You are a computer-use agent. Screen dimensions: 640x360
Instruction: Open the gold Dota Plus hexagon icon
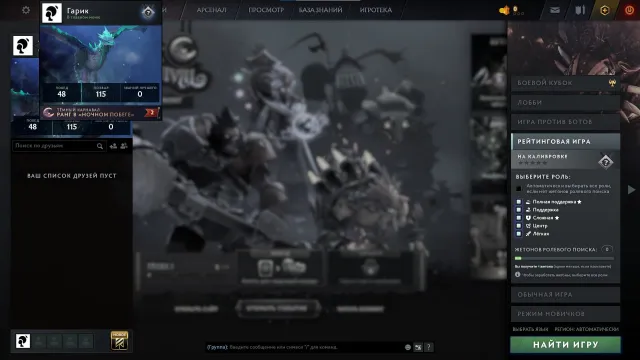pyautogui.click(x=605, y=10)
